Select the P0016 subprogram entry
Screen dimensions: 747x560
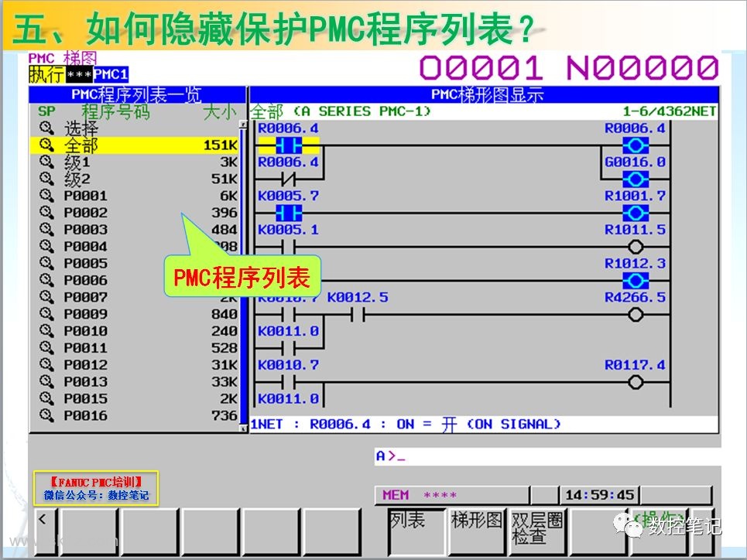click(134, 415)
